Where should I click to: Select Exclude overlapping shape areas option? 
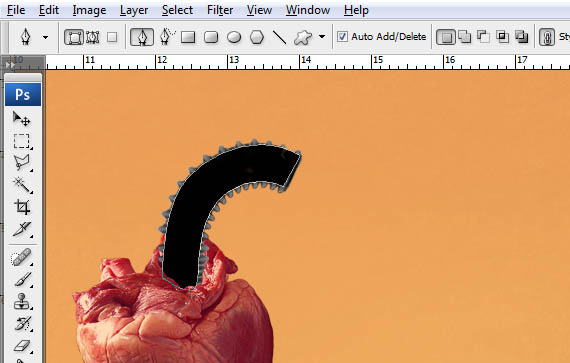point(522,37)
